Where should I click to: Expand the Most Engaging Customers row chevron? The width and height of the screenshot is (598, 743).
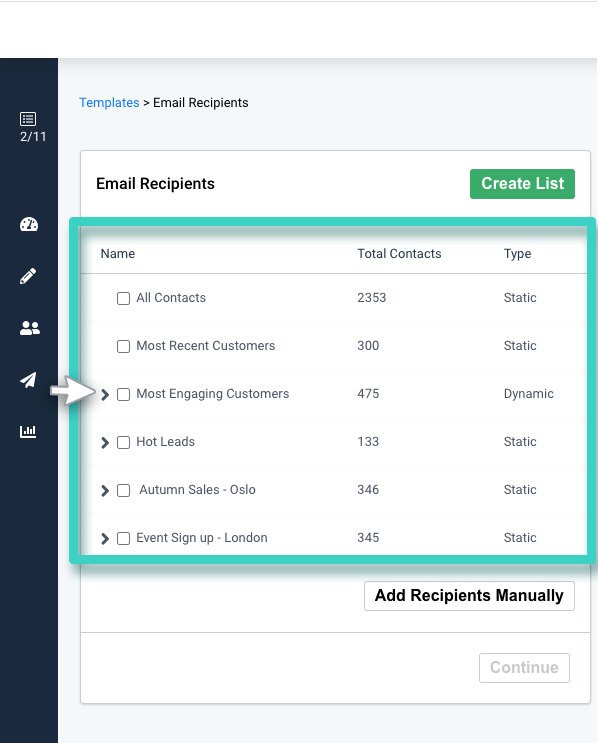coord(105,394)
